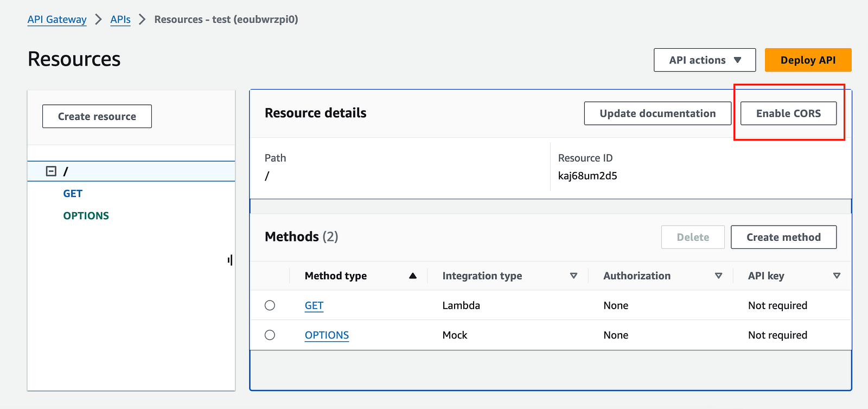Select OPTIONS method in resource tree

[86, 216]
